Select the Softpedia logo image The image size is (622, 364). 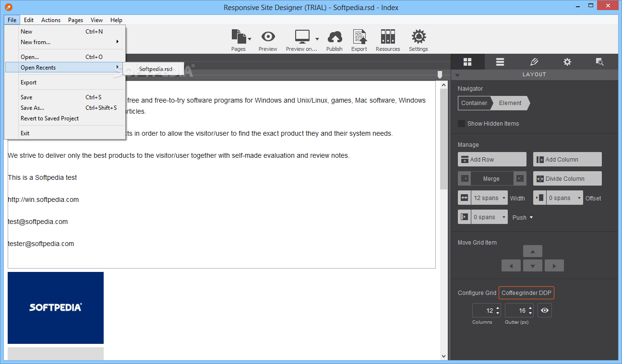pyautogui.click(x=56, y=308)
